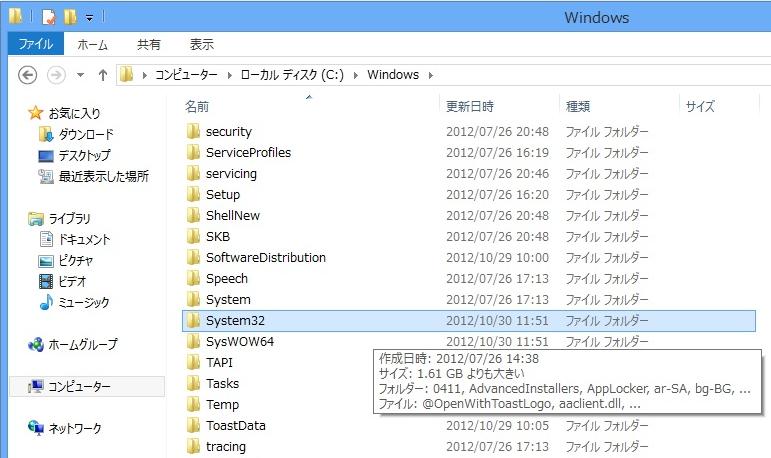Select お気に入り in navigation pane
This screenshot has height=458, width=771.
click(x=74, y=113)
